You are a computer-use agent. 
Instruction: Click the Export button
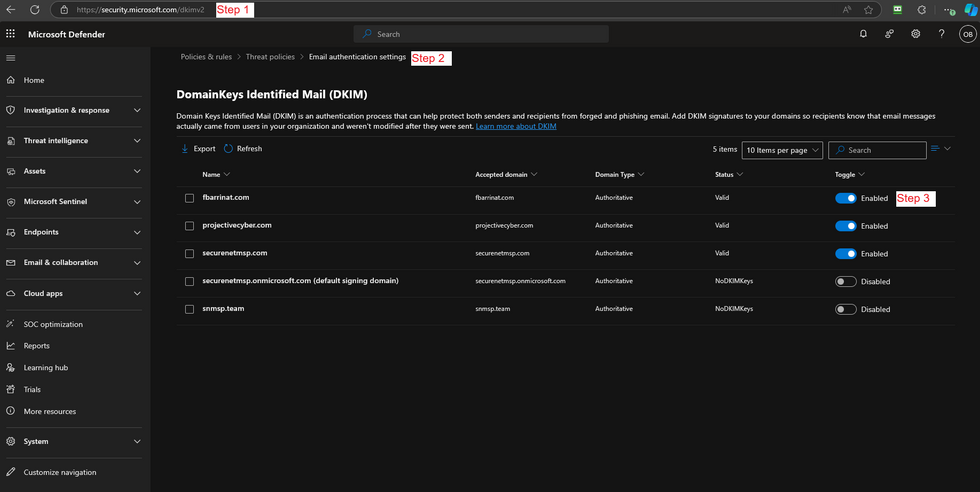(x=198, y=149)
